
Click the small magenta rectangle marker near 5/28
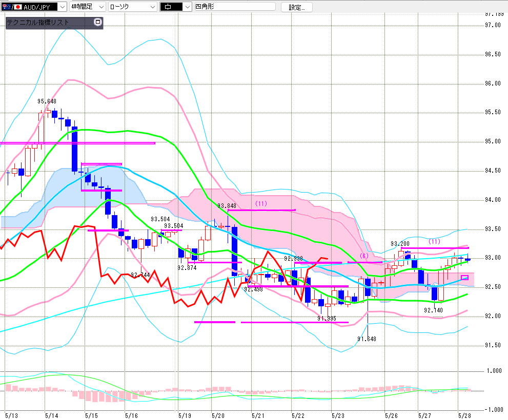click(464, 278)
